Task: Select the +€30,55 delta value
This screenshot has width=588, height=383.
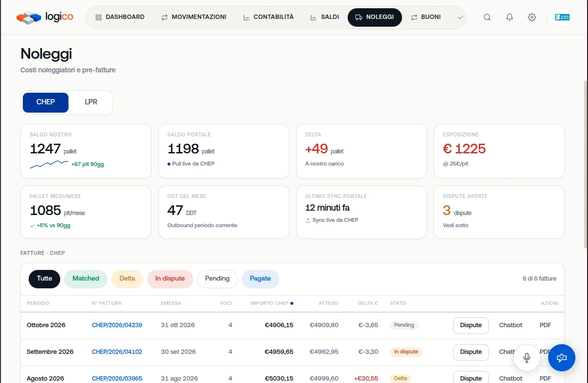Action: 366,379
